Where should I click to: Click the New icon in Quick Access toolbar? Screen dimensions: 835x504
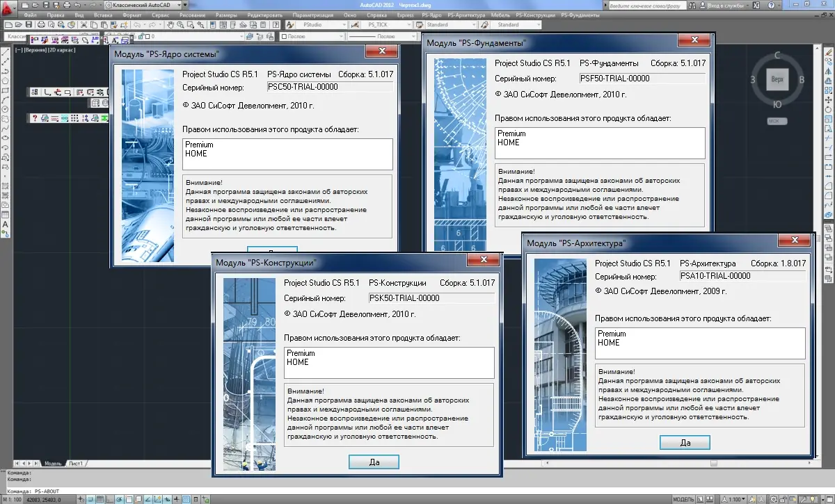pyautogui.click(x=24, y=6)
